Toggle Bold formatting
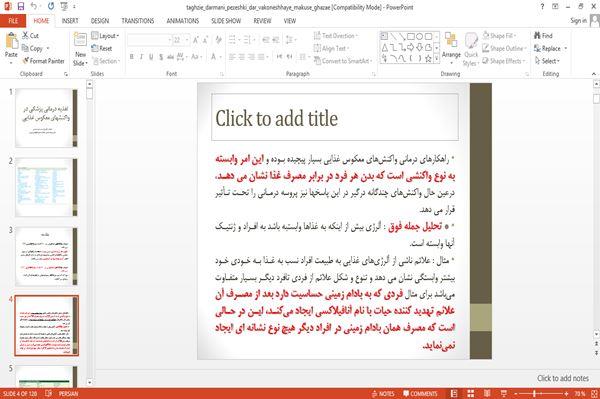Image resolution: width=600 pixels, height=399 pixels. [132, 57]
